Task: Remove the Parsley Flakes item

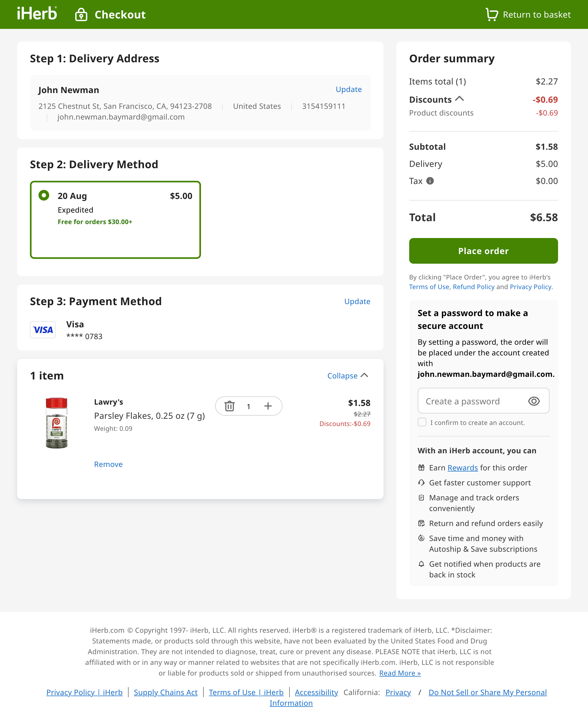Action: pyautogui.click(x=108, y=464)
